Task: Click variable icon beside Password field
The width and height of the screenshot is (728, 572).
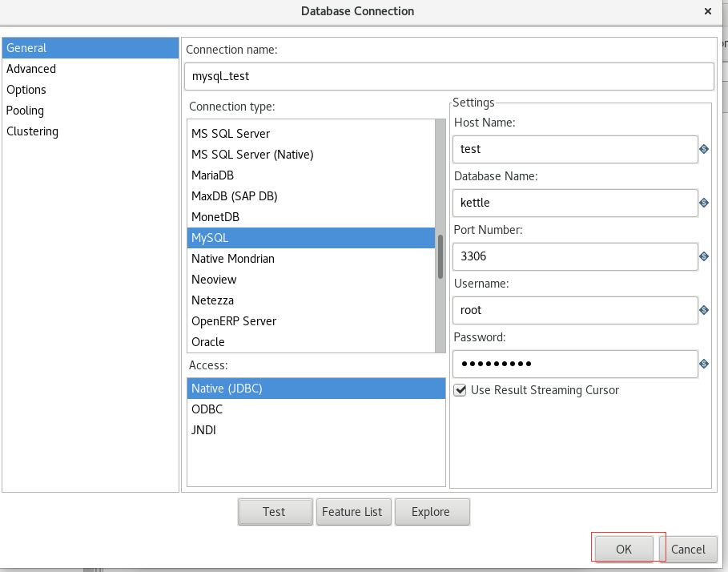Action: tap(704, 364)
